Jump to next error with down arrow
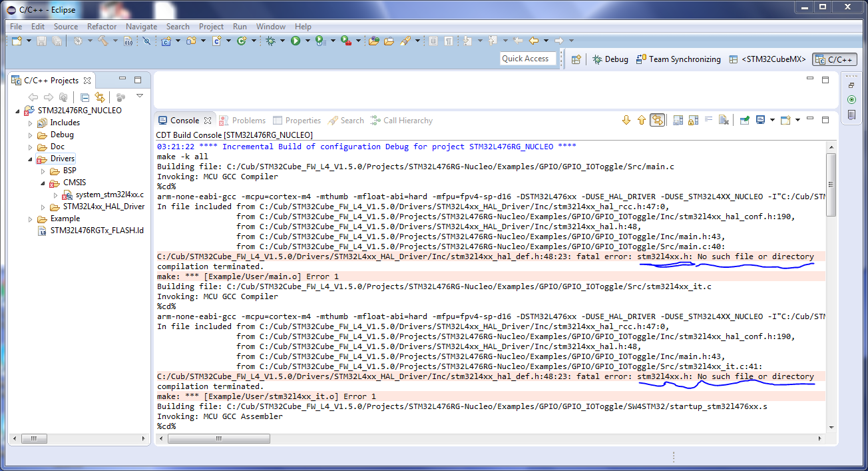 (626, 121)
